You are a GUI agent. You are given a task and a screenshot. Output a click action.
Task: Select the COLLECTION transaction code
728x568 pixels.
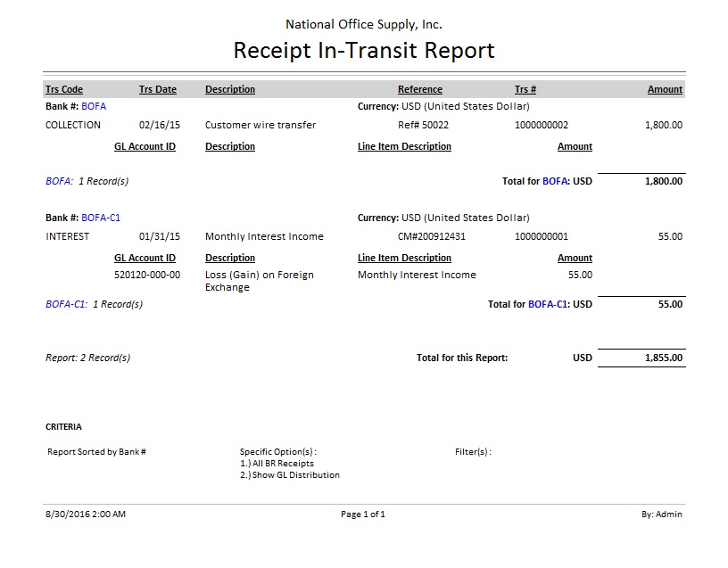tap(73, 125)
